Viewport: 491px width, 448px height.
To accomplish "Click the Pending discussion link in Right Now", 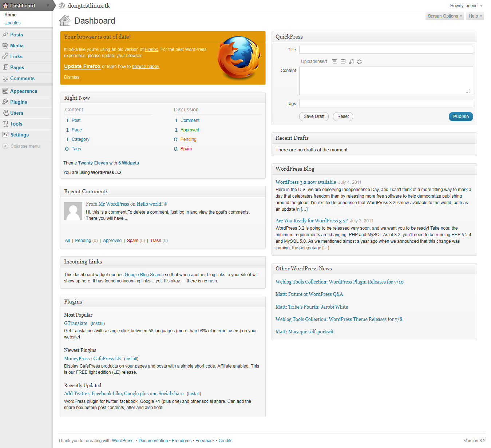I will [x=188, y=139].
